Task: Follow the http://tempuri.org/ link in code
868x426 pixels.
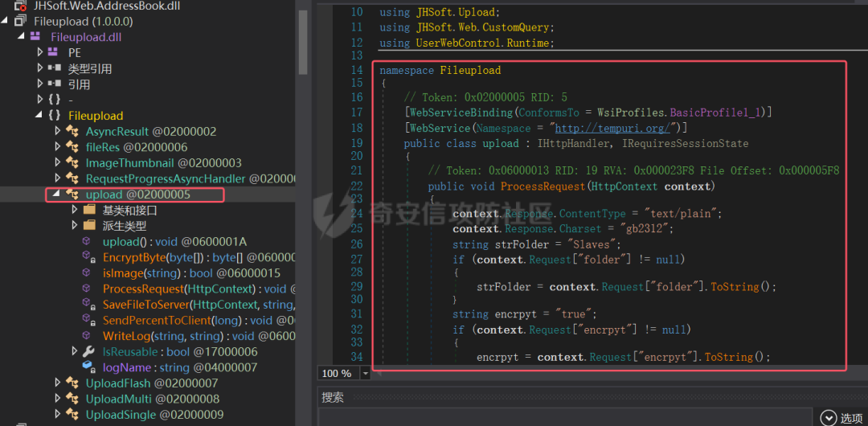Action: 612,129
